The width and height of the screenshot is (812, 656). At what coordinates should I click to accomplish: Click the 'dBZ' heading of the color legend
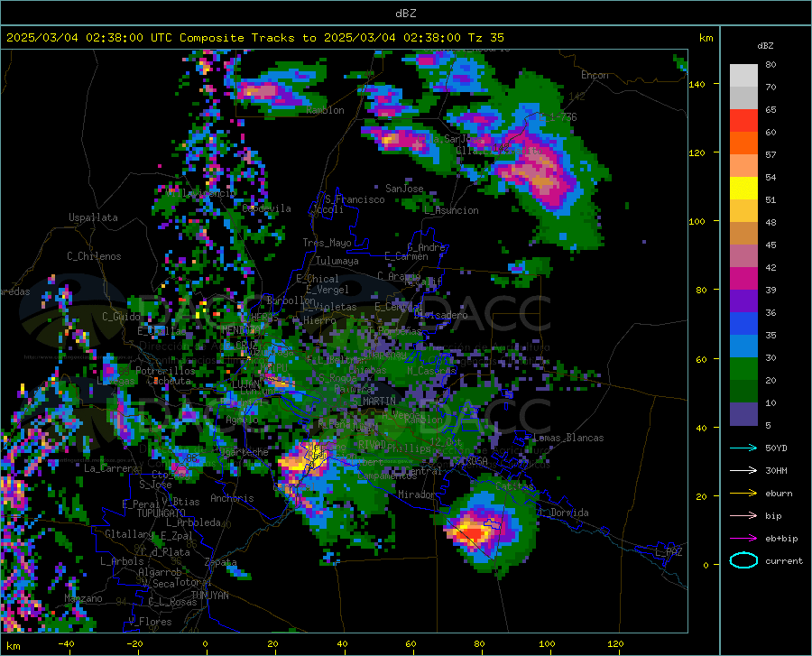point(765,45)
